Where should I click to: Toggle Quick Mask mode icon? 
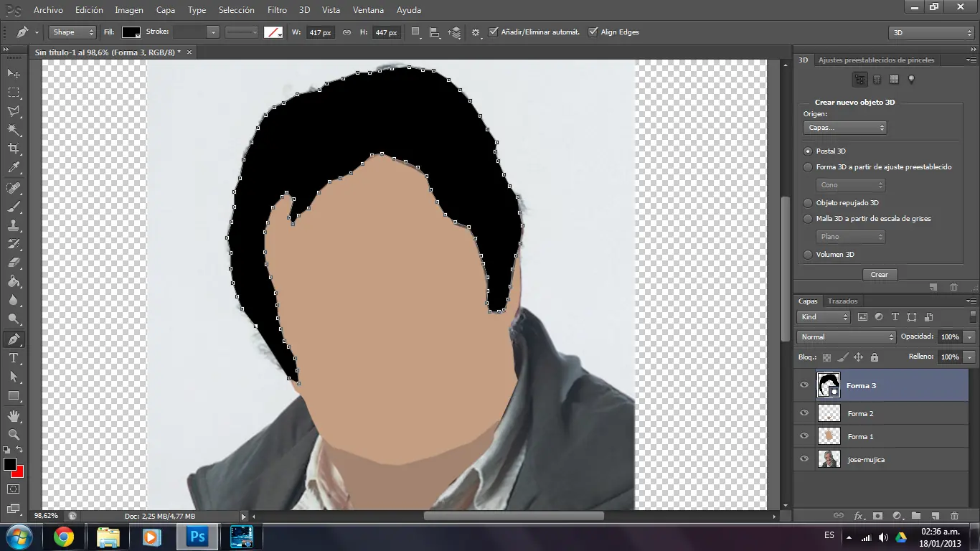(x=13, y=489)
